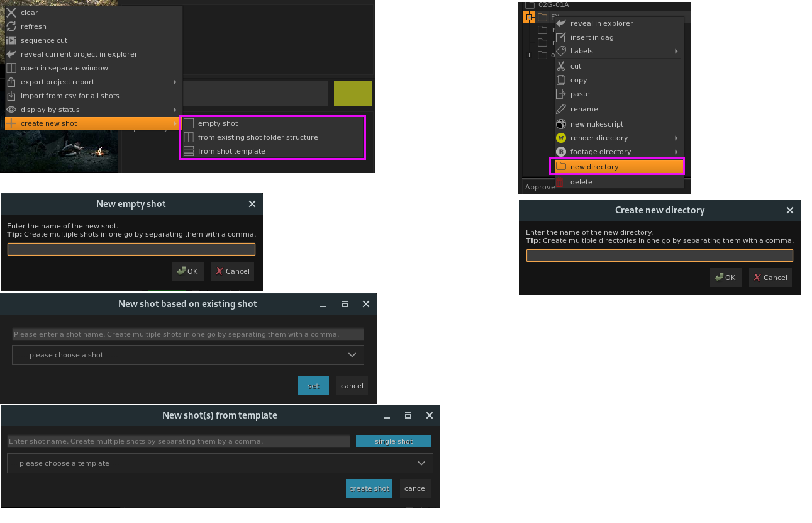Toggle the single shot mode button
The image size is (812, 523).
click(393, 441)
